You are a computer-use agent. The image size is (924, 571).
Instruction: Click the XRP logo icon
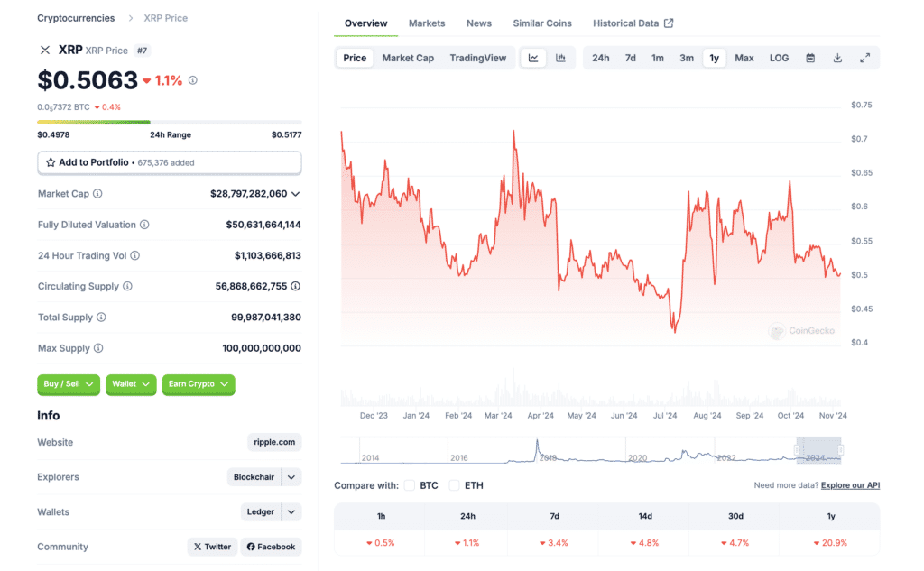pyautogui.click(x=45, y=51)
